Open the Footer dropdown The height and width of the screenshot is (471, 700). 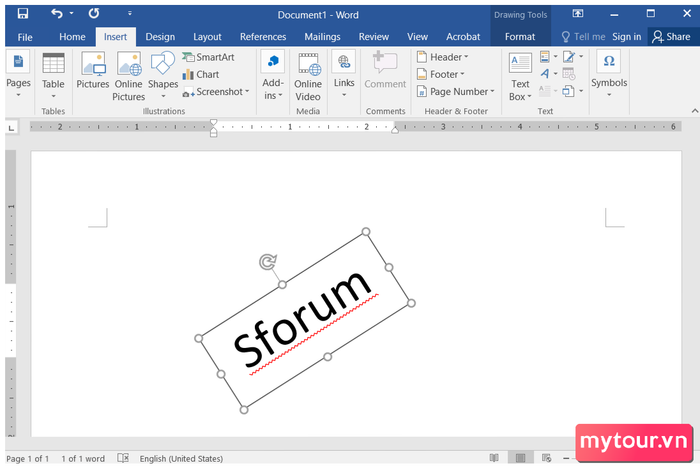point(441,74)
